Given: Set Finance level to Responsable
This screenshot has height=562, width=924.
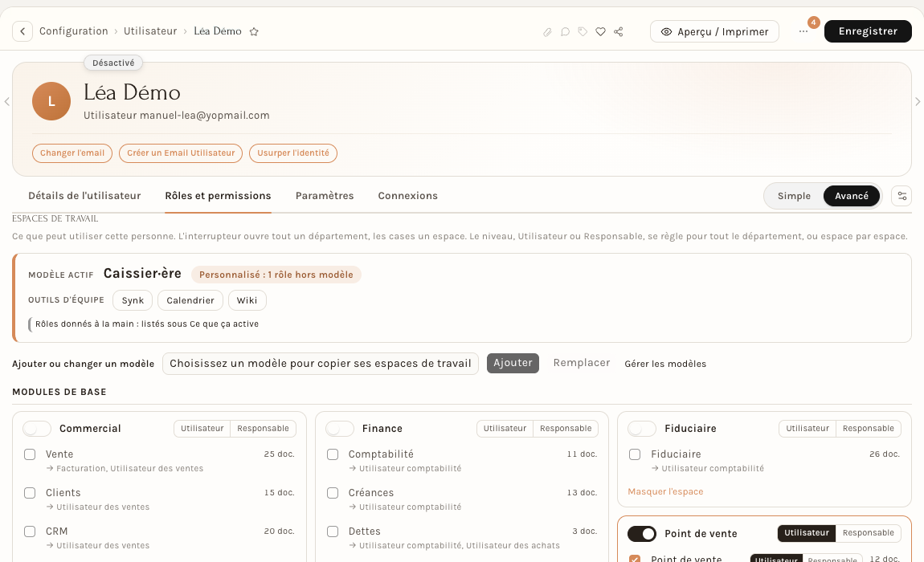Looking at the screenshot, I should pos(566,429).
